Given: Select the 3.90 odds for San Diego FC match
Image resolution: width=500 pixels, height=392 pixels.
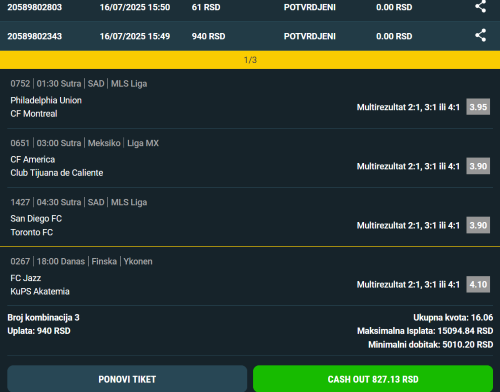Looking at the screenshot, I should coord(478,225).
